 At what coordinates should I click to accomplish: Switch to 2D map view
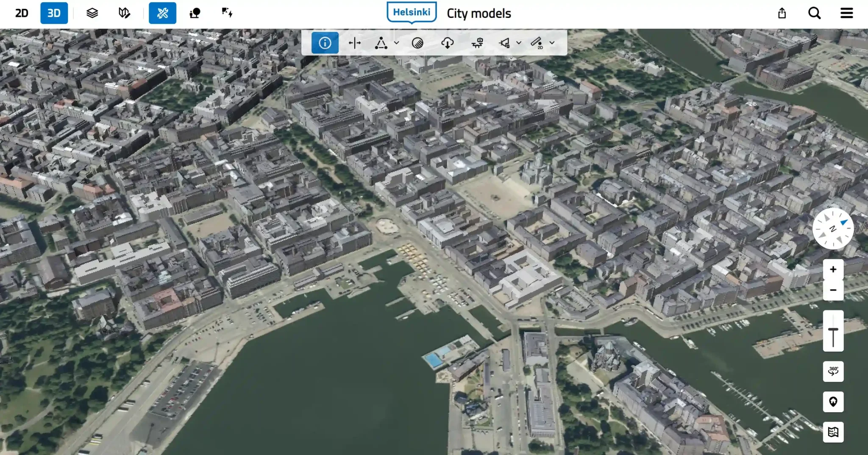coord(22,13)
